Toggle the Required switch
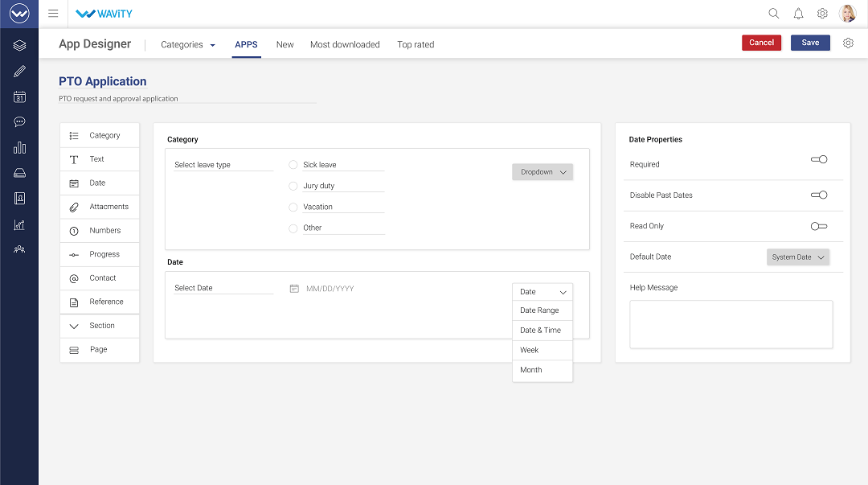The height and width of the screenshot is (485, 868). (819, 160)
